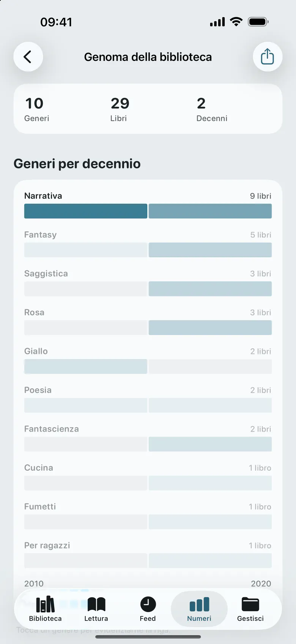Viewport: 296px width, 644px height.
Task: Tap the Saggistica genre label
Action: 46,274
